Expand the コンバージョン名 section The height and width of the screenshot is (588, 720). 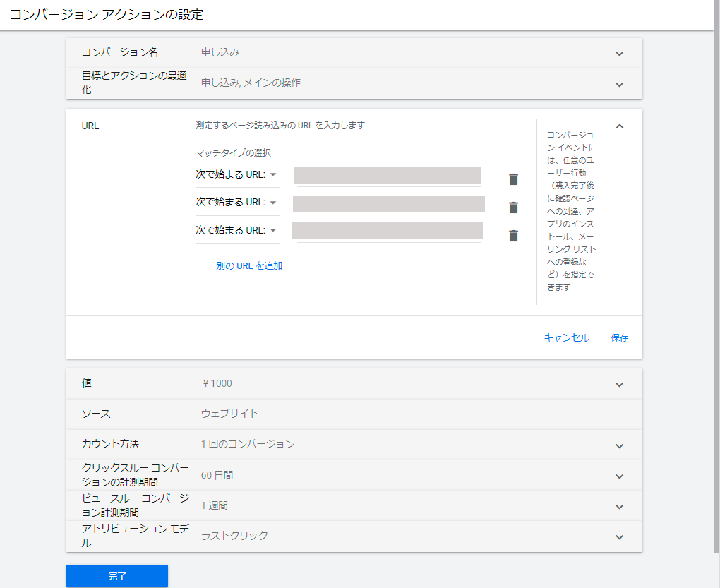pos(619,53)
